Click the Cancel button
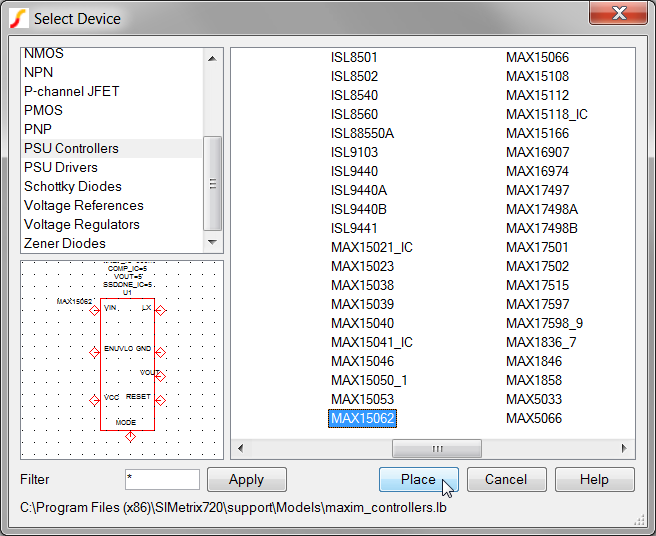The width and height of the screenshot is (656, 536). click(506, 480)
